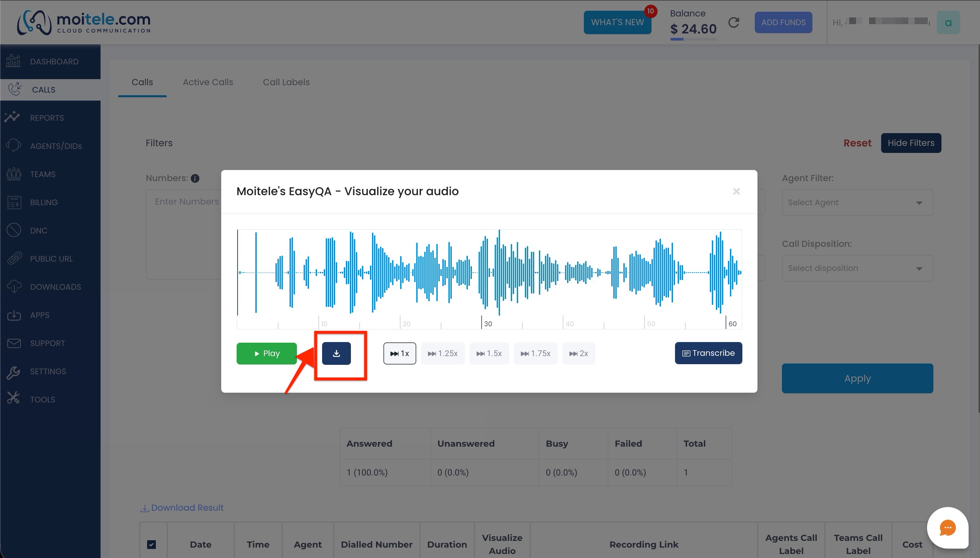Image resolution: width=980 pixels, height=558 pixels.
Task: Transcribe the audio recording
Action: pyautogui.click(x=709, y=353)
